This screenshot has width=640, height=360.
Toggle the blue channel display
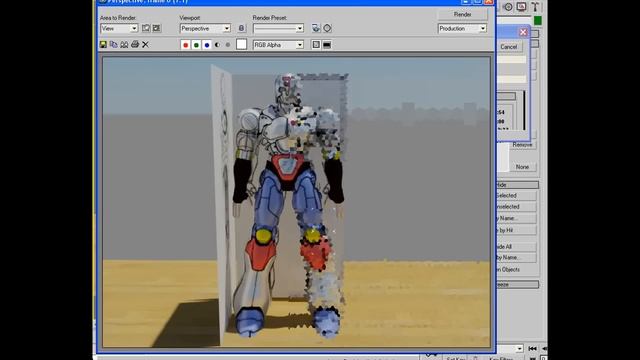tap(207, 45)
